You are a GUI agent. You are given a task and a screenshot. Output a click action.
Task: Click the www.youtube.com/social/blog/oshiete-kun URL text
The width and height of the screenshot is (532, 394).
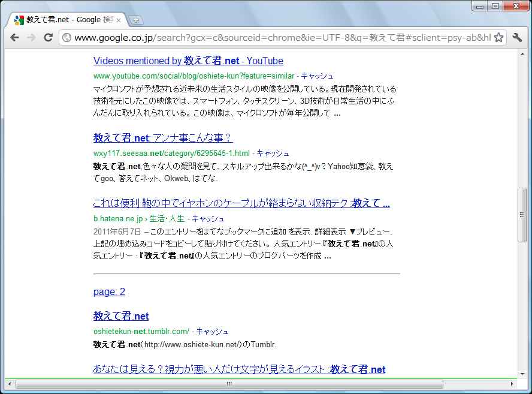click(x=194, y=76)
